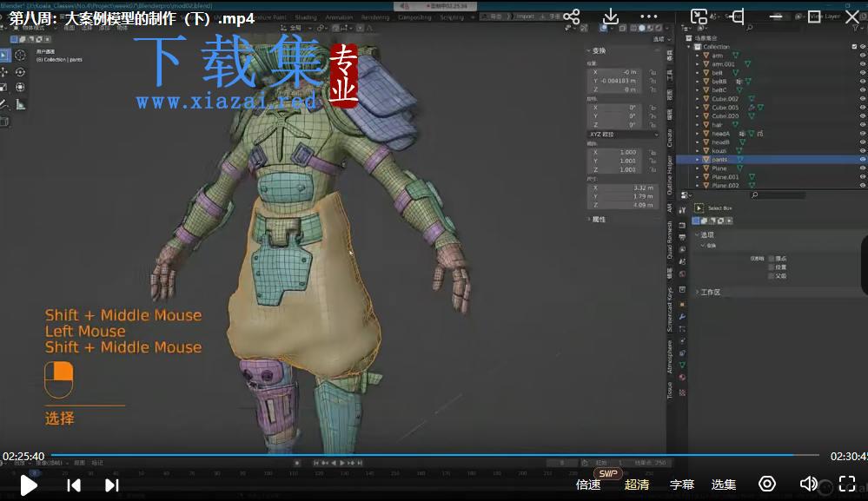The height and width of the screenshot is (501, 868).
Task: Collapse the Collection tree in outliner
Action: tap(690, 46)
